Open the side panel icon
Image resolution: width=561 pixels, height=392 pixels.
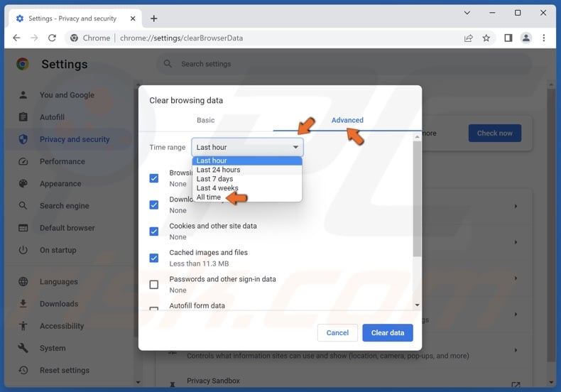[508, 38]
